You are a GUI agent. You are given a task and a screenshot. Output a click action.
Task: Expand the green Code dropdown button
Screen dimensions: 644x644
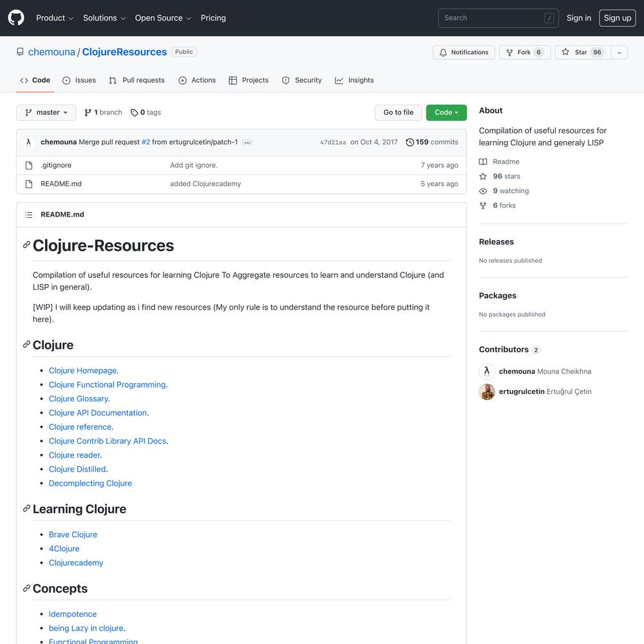pyautogui.click(x=446, y=113)
